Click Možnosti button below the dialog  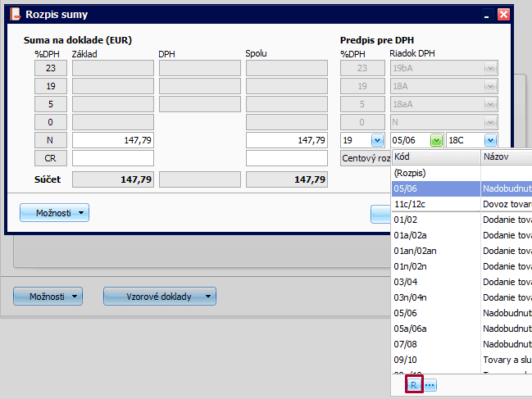pos(48,296)
